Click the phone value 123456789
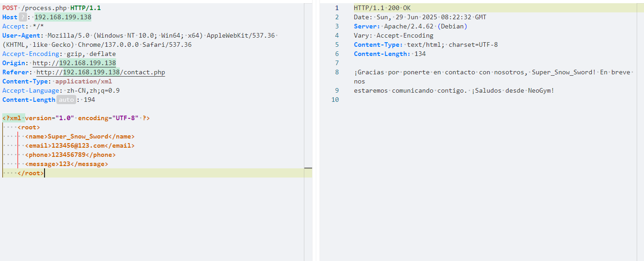This screenshot has height=261, width=644. [68, 155]
